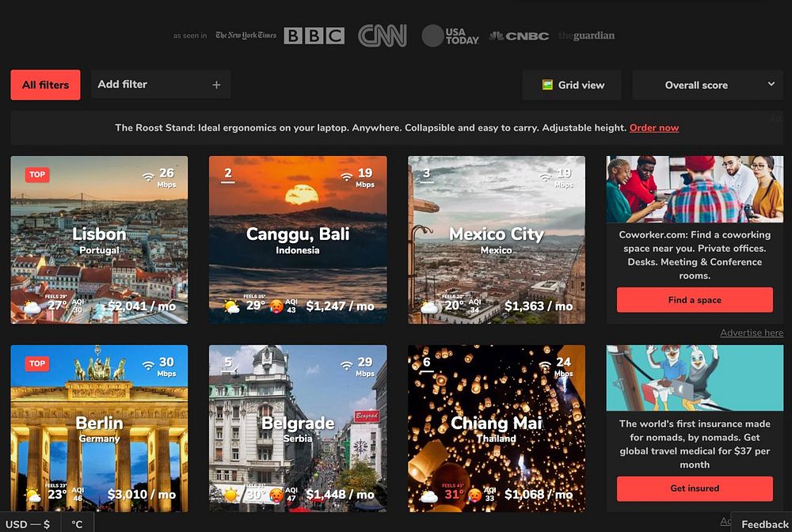This screenshot has height=532, width=792.
Task: Open the USD currency selector
Action: click(29, 524)
